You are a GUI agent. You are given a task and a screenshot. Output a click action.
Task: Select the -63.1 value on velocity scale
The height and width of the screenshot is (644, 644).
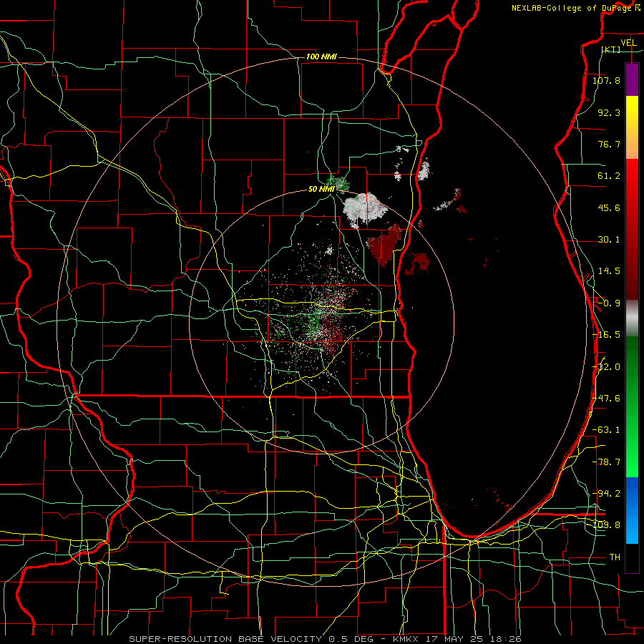click(606, 430)
